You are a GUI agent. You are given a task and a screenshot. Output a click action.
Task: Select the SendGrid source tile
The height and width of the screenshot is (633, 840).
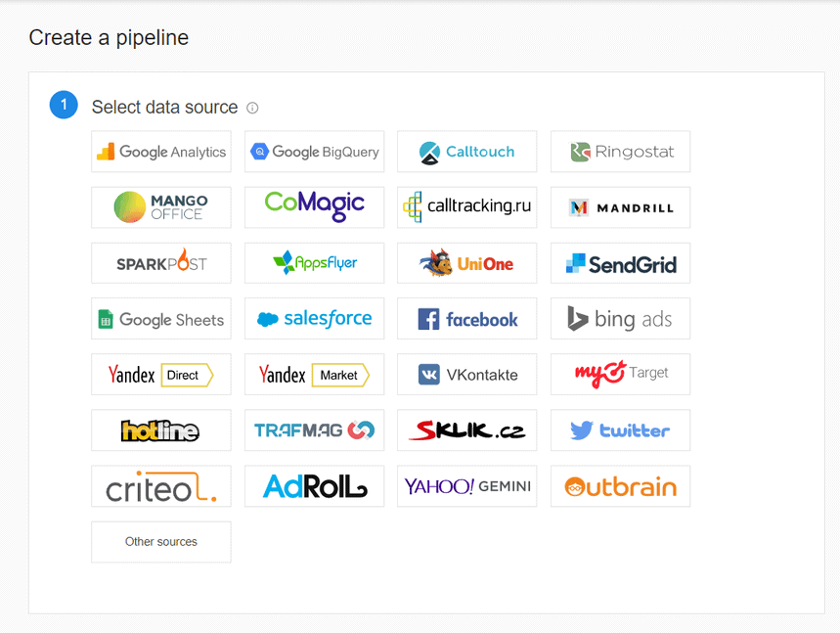pos(620,263)
